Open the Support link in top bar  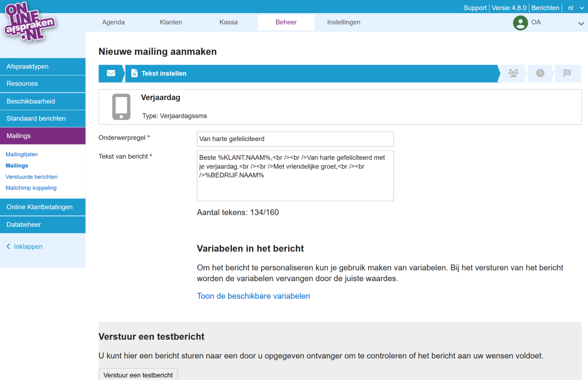coord(475,8)
